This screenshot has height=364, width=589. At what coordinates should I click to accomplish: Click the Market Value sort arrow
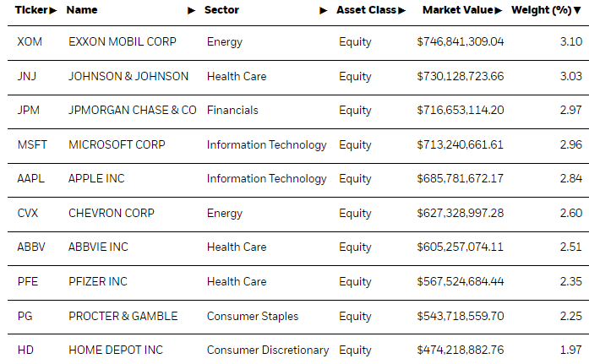pos(499,10)
